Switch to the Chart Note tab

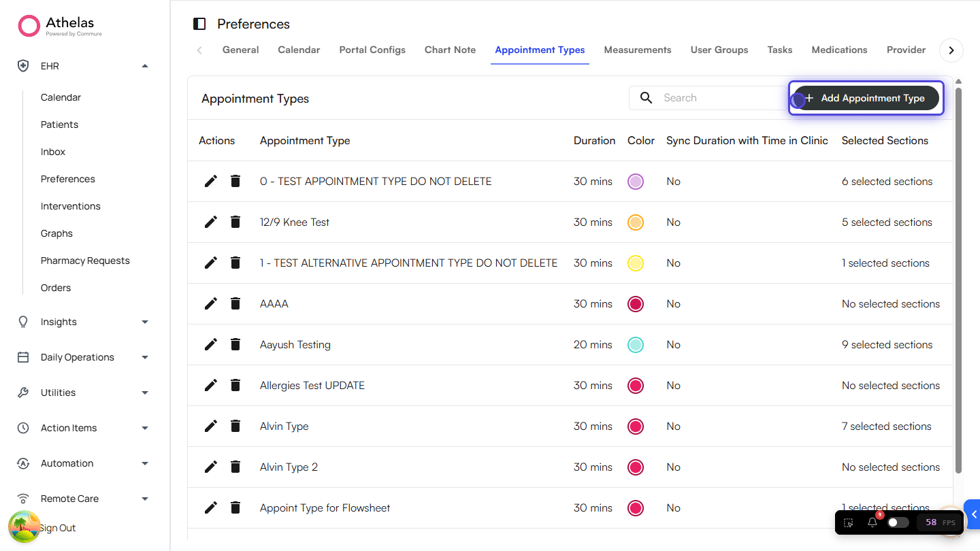(x=450, y=50)
